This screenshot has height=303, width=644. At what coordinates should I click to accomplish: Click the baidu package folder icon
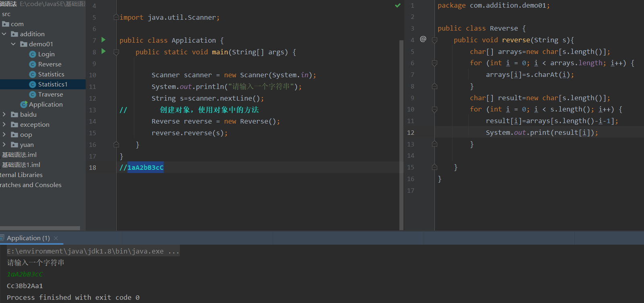pos(14,115)
